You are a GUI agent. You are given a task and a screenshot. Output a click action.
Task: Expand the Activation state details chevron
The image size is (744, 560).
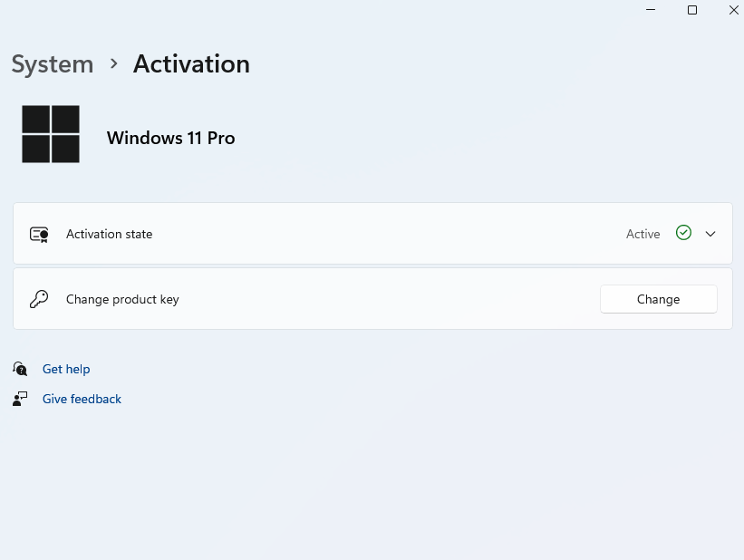(710, 233)
